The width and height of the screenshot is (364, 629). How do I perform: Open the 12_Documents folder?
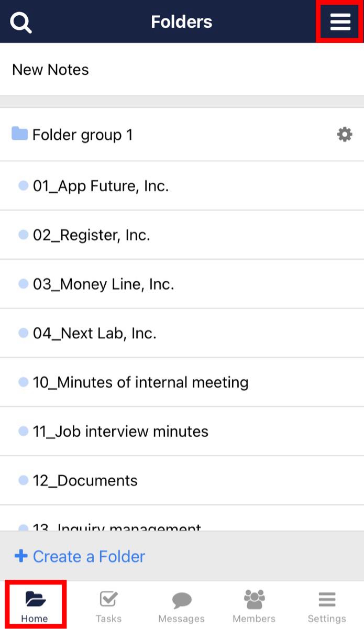[85, 481]
